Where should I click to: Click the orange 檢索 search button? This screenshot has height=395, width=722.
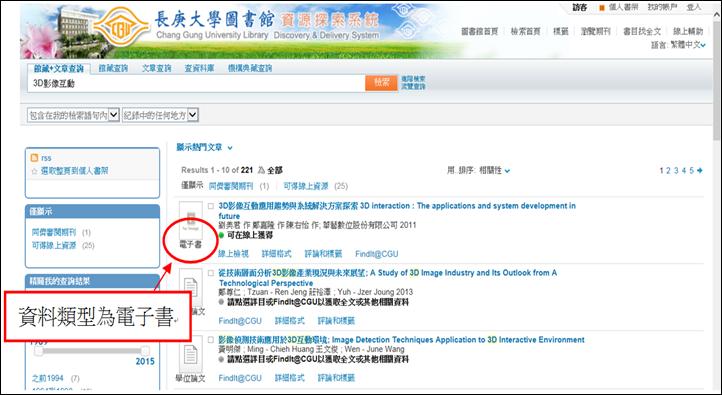(x=381, y=83)
